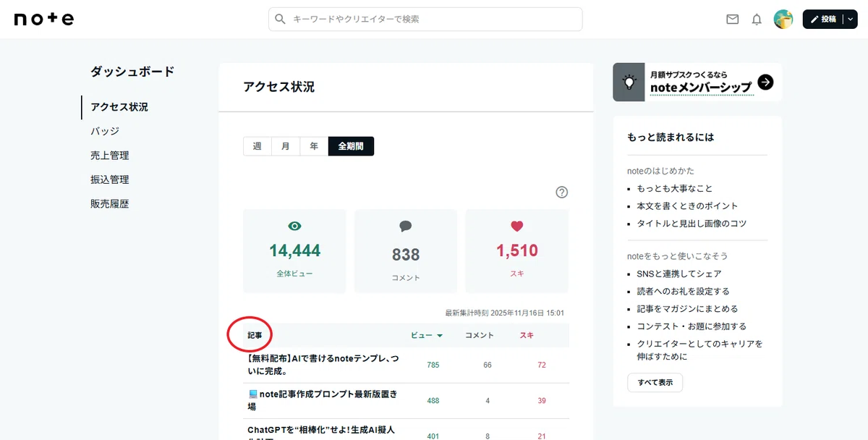The height and width of the screenshot is (440, 868).
Task: Open the mail messages icon
Action: (733, 20)
